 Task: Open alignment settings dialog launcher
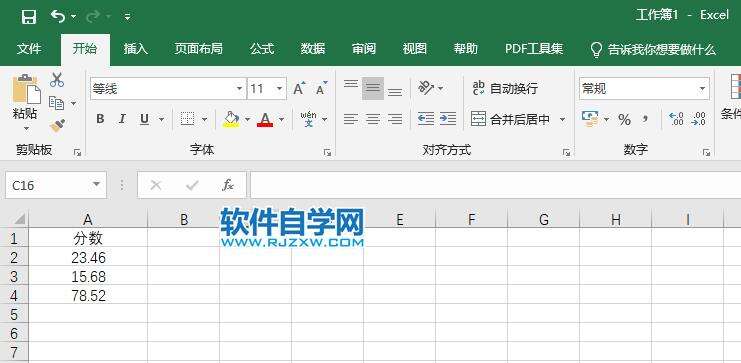click(566, 153)
